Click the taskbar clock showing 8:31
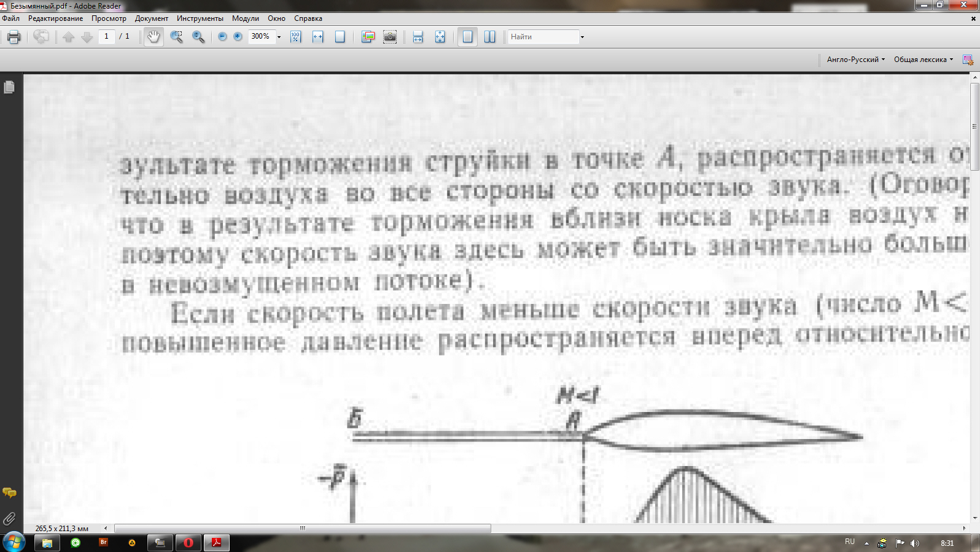This screenshot has height=552, width=980. pos(947,543)
